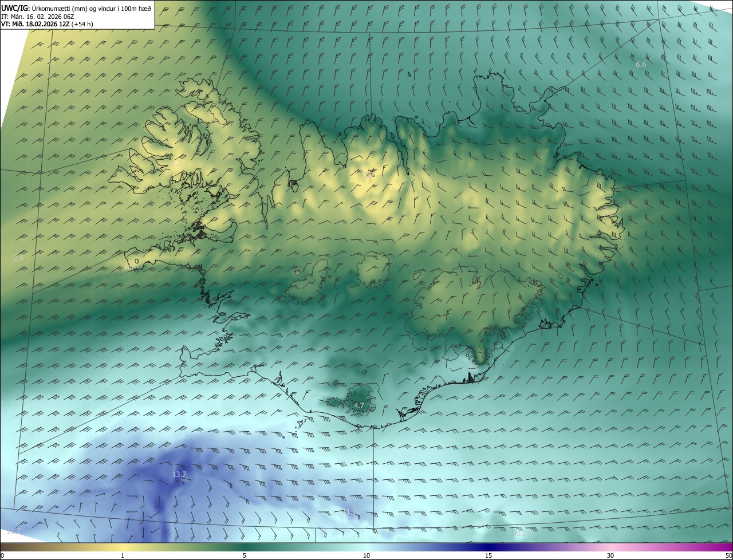Screen dimensions: 733x560
Task: Click the 2.4 value label near the map edge
Action: click(x=18, y=258)
